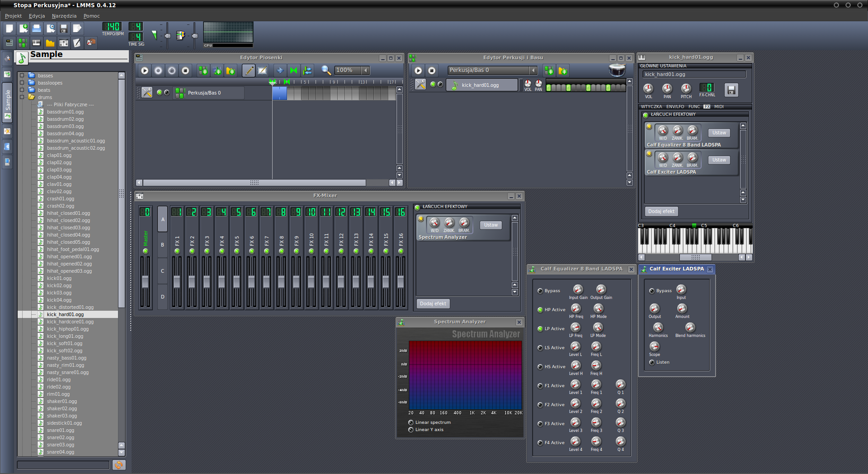
Task: Switch to ENV/LFO tab in instrument window
Action: pos(675,107)
